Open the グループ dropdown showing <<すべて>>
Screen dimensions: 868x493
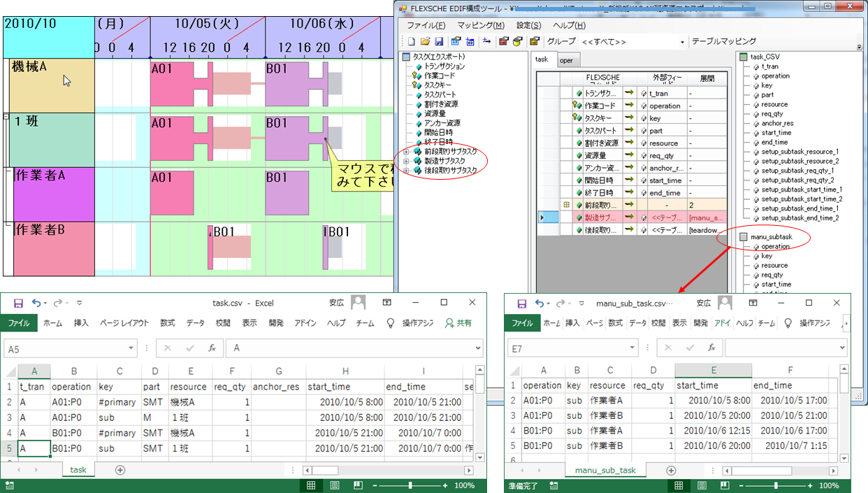coord(682,42)
